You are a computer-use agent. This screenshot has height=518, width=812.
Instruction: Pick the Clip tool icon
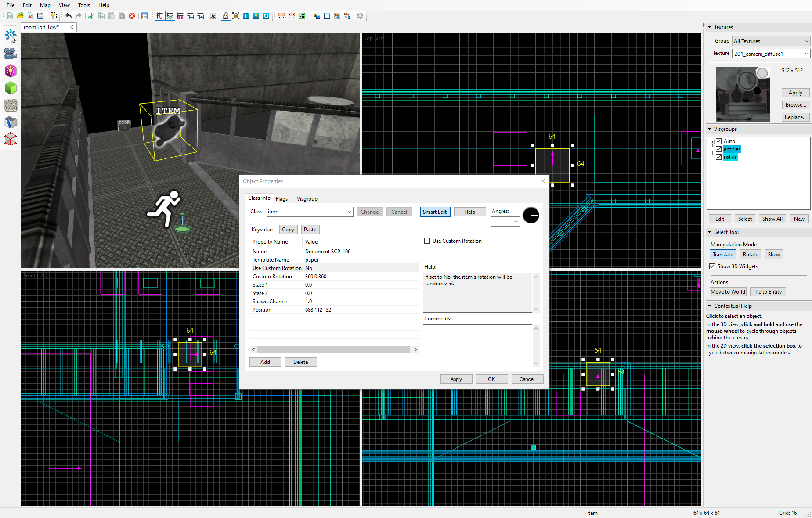tap(11, 122)
